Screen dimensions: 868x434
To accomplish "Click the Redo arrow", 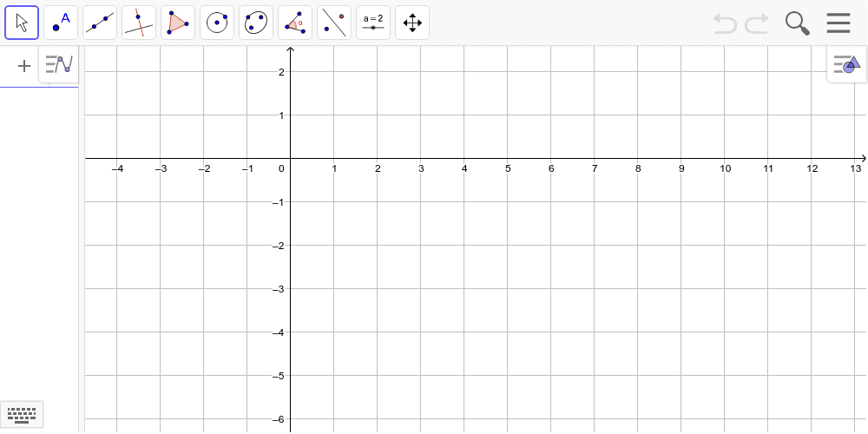I will (757, 23).
